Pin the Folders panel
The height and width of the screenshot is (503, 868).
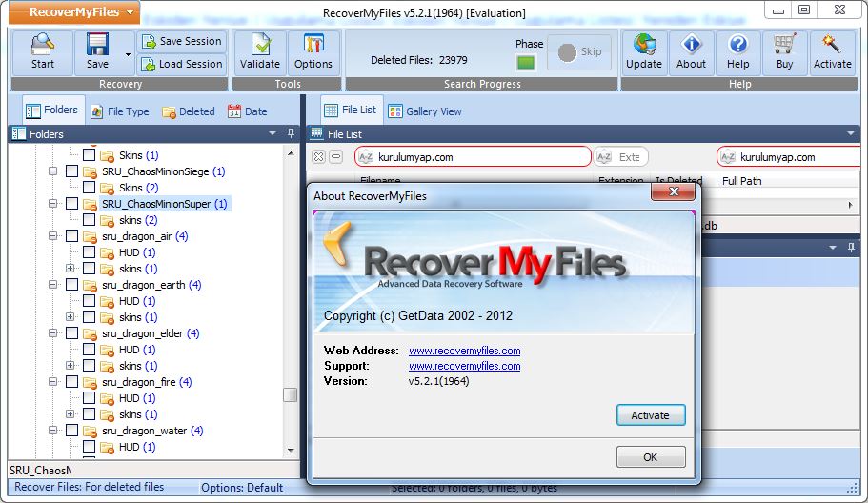[x=291, y=133]
